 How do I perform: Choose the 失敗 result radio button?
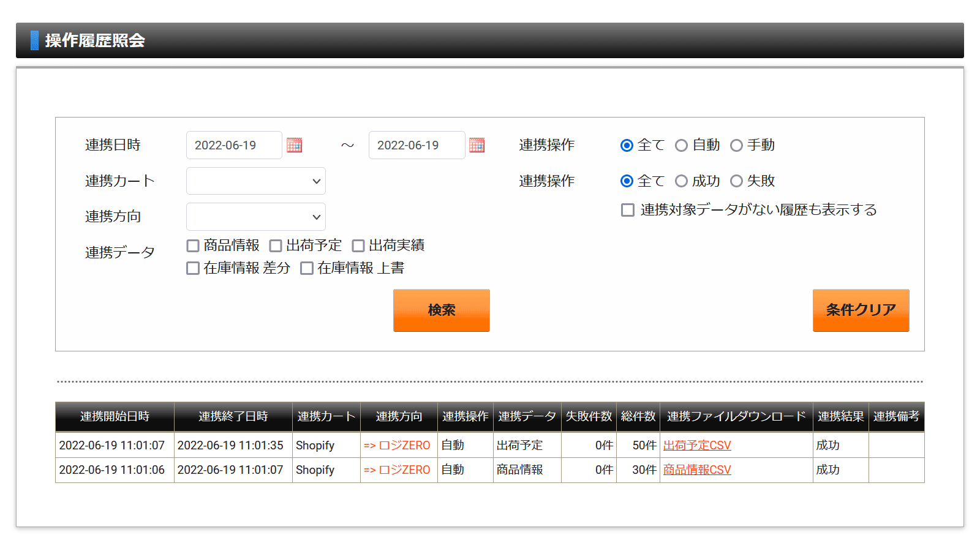[x=736, y=181]
